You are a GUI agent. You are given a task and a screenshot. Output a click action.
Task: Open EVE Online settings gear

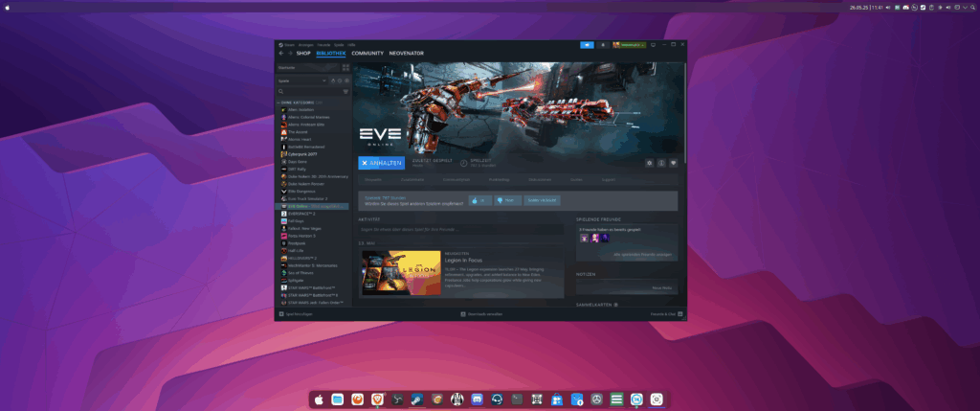tap(650, 163)
